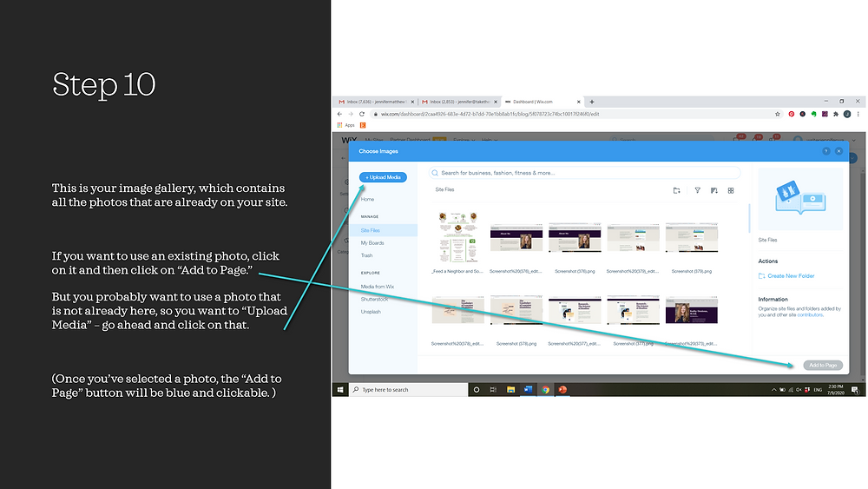Select the Screenshot%20(376)_edit... thumbnail

pos(516,238)
